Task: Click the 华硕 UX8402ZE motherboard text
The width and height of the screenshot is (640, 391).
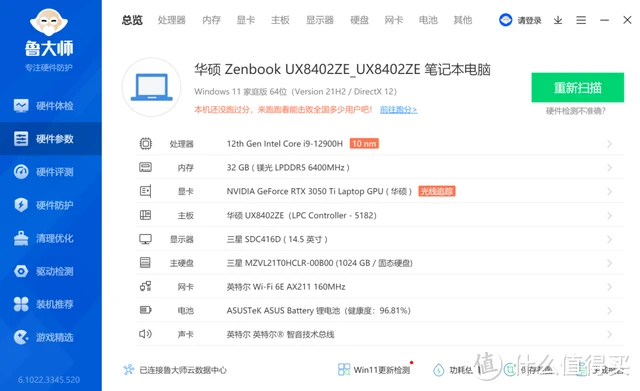Action: tap(302, 215)
